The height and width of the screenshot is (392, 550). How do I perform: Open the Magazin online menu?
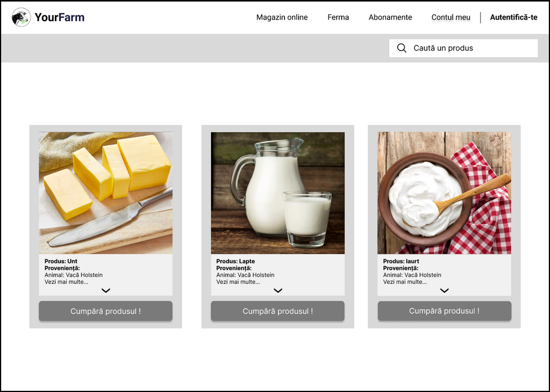282,17
